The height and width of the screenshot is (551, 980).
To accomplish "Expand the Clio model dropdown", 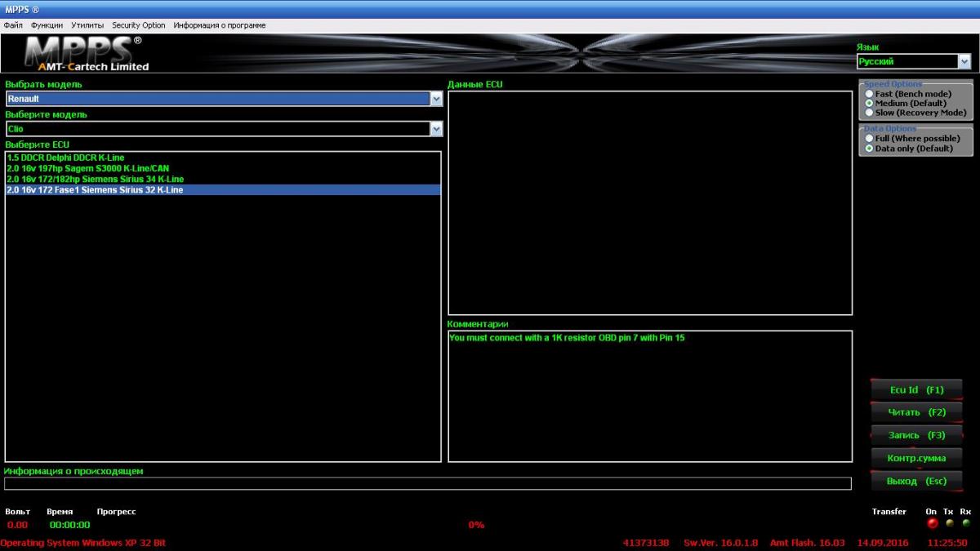I will (x=436, y=129).
